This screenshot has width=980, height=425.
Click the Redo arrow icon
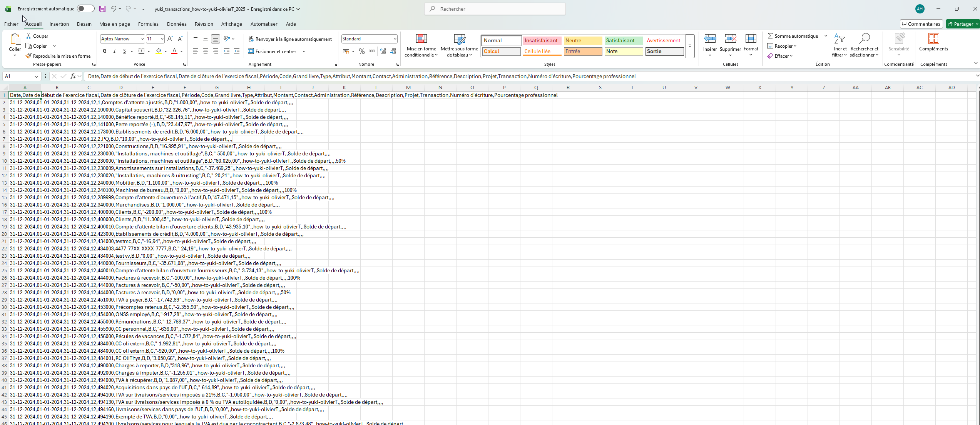coord(129,8)
